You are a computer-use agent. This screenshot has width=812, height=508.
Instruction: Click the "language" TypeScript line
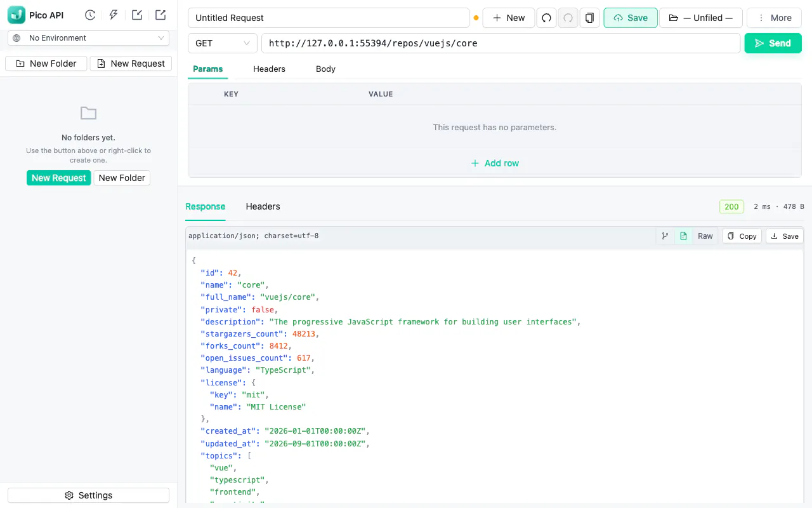click(258, 370)
